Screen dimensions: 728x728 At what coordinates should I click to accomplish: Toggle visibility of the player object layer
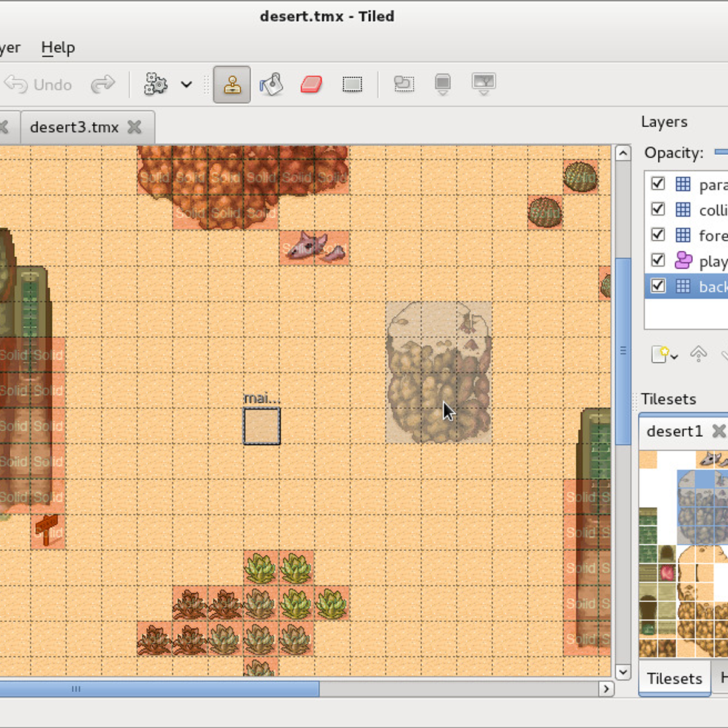[658, 260]
